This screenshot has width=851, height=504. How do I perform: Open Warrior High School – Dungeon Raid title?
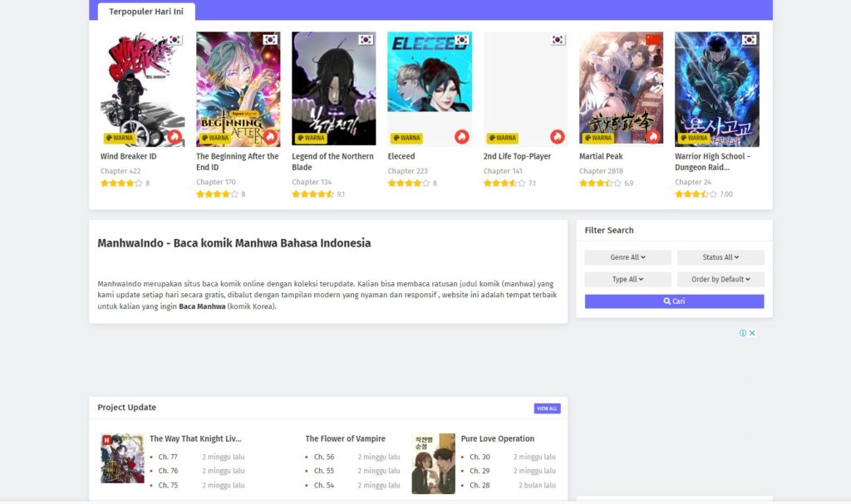tap(712, 162)
